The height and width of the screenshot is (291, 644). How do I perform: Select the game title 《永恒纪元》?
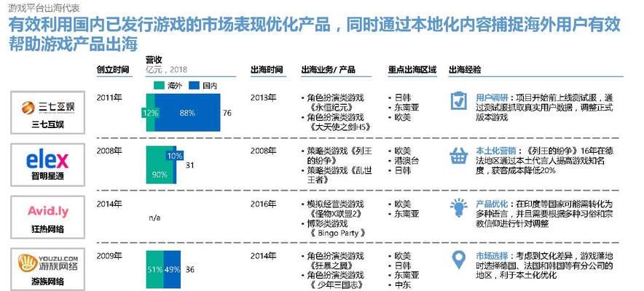[330, 108]
